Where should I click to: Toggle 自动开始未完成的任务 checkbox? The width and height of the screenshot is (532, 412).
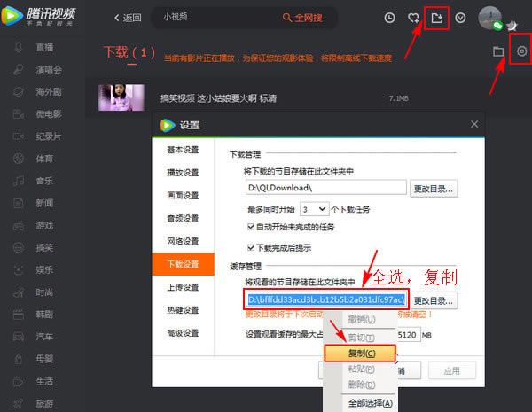pyautogui.click(x=251, y=227)
